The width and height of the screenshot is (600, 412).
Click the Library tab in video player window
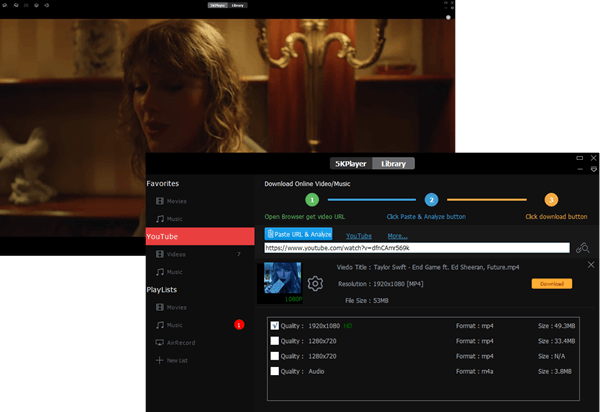coord(238,5)
